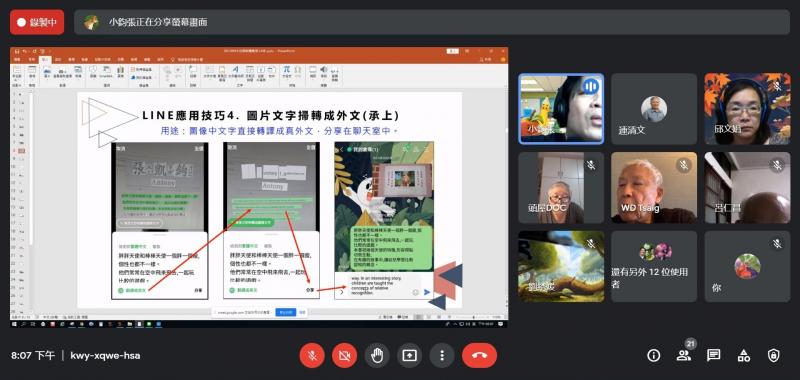Open the activities panel icon
800x380 pixels.
tap(744, 356)
